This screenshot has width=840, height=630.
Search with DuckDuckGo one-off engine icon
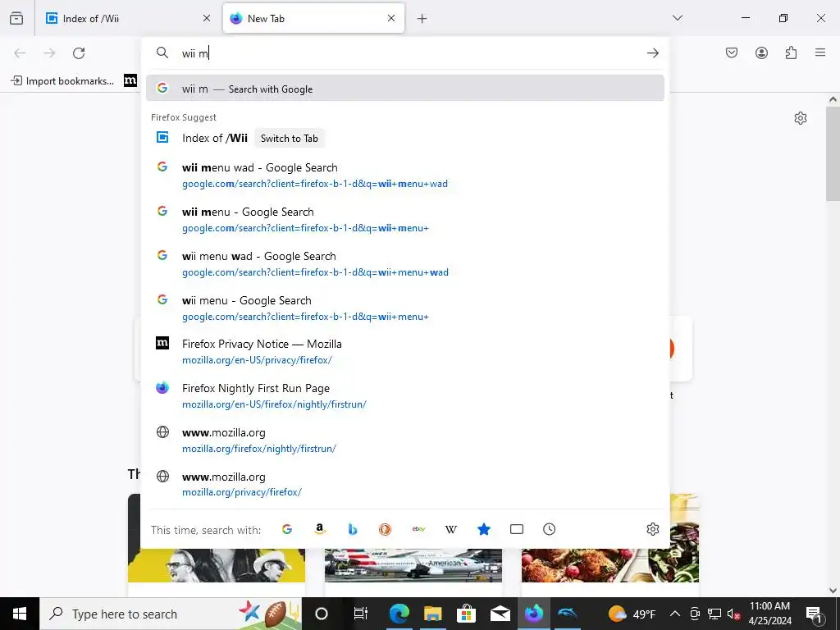coord(386,529)
